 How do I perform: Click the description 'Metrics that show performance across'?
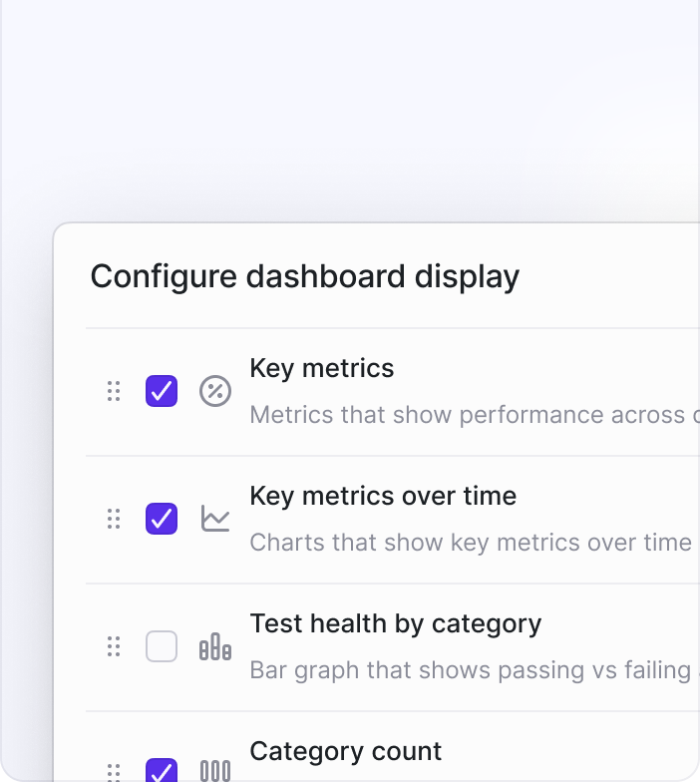point(467,415)
